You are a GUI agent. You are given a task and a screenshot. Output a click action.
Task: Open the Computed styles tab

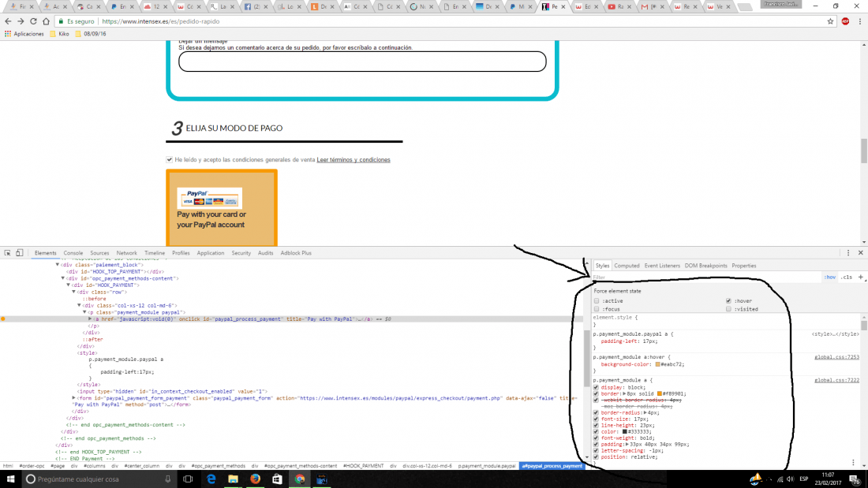(627, 266)
